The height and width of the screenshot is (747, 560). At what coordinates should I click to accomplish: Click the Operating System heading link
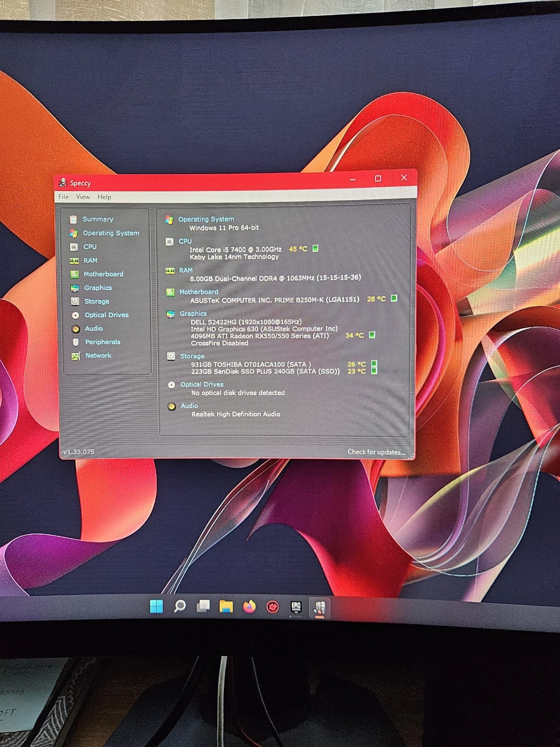point(206,219)
